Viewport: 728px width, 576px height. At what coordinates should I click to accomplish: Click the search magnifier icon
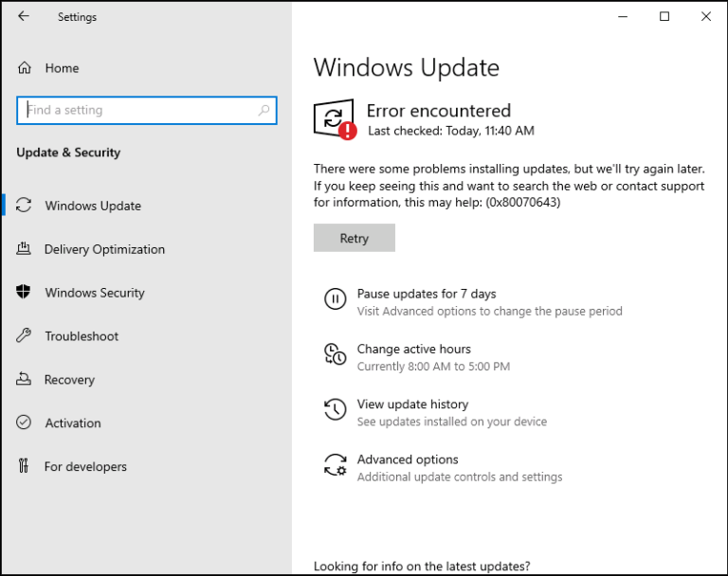(264, 111)
